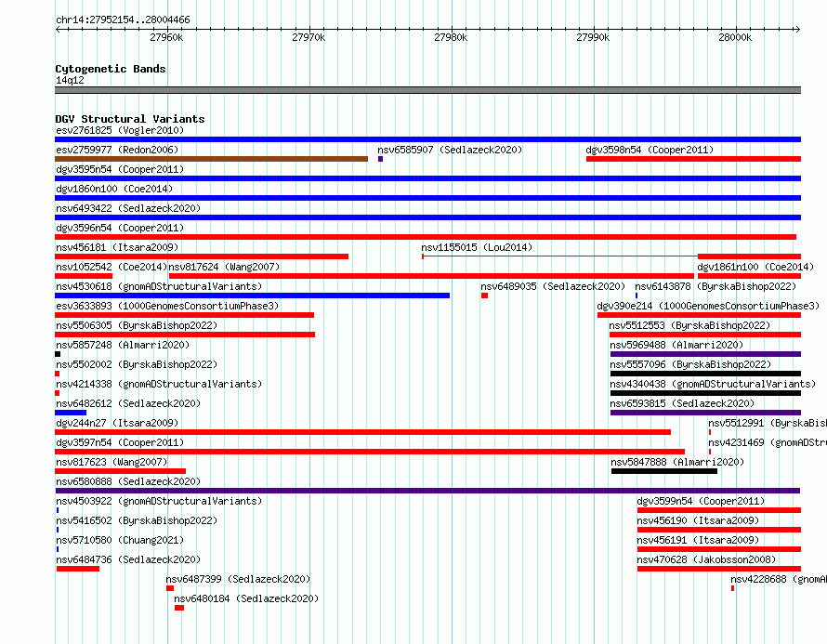
Task: Select the small red nsv6480184 bar
Action: (179, 608)
